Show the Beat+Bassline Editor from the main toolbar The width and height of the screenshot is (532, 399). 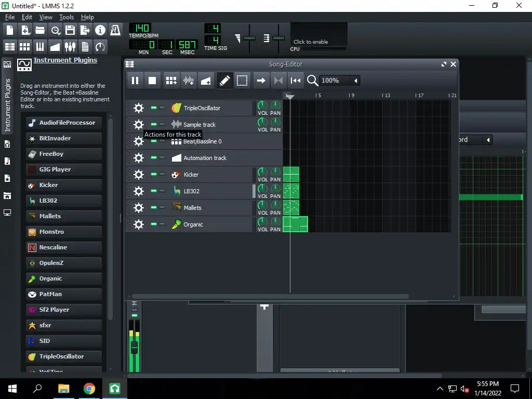(x=25, y=46)
